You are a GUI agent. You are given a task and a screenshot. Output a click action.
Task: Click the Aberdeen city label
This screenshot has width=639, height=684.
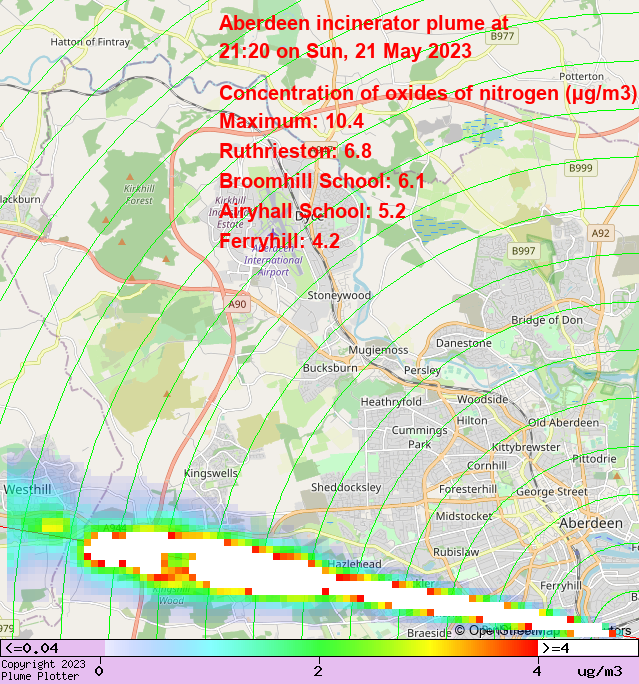591,523
